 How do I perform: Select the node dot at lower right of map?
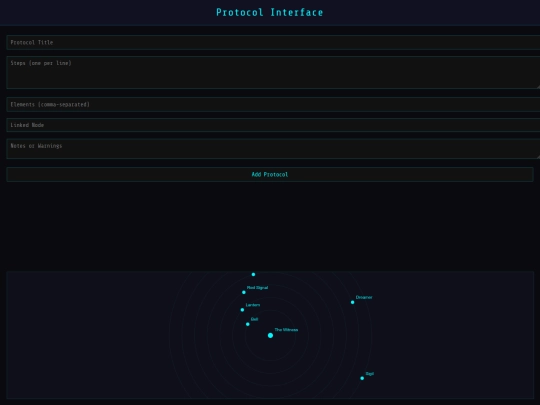click(362, 378)
